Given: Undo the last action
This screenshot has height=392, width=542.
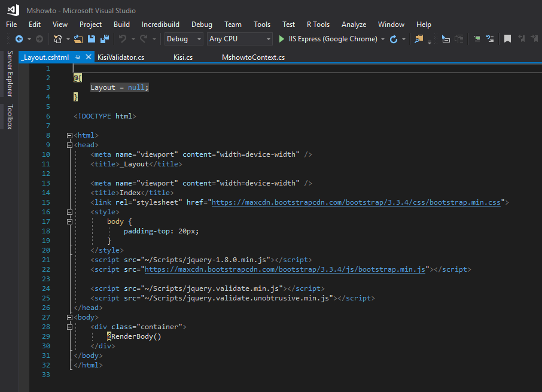Looking at the screenshot, I should click(123, 39).
